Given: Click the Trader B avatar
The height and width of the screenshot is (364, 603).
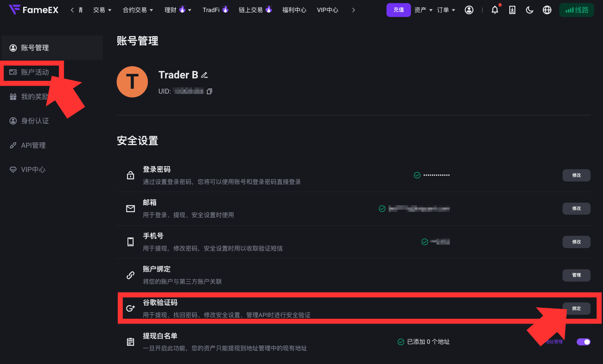Looking at the screenshot, I should 132,82.
